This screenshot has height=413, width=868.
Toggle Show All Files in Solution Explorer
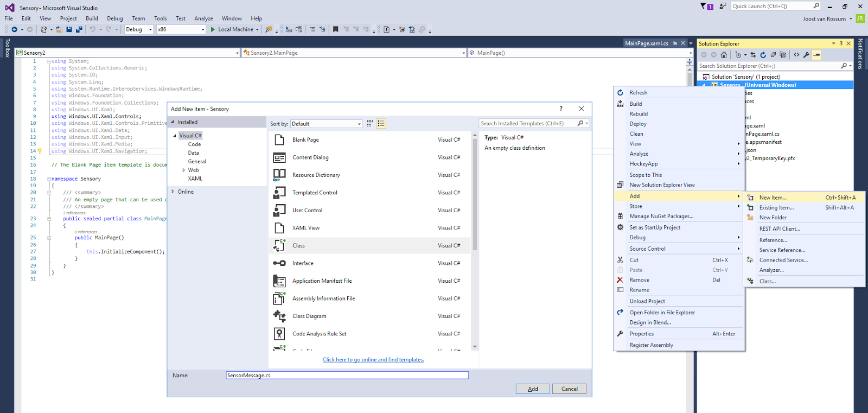click(x=783, y=55)
